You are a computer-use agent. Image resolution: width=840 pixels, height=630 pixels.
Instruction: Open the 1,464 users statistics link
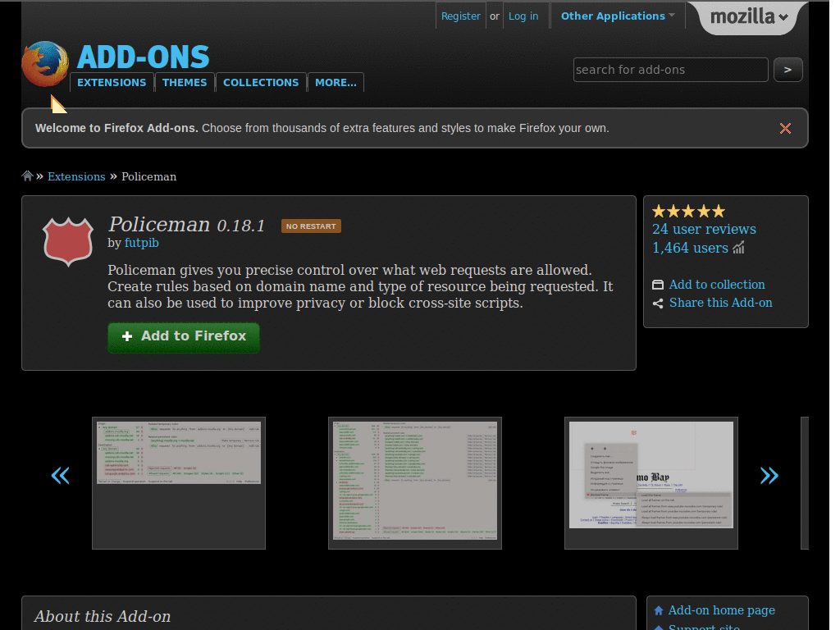(690, 248)
